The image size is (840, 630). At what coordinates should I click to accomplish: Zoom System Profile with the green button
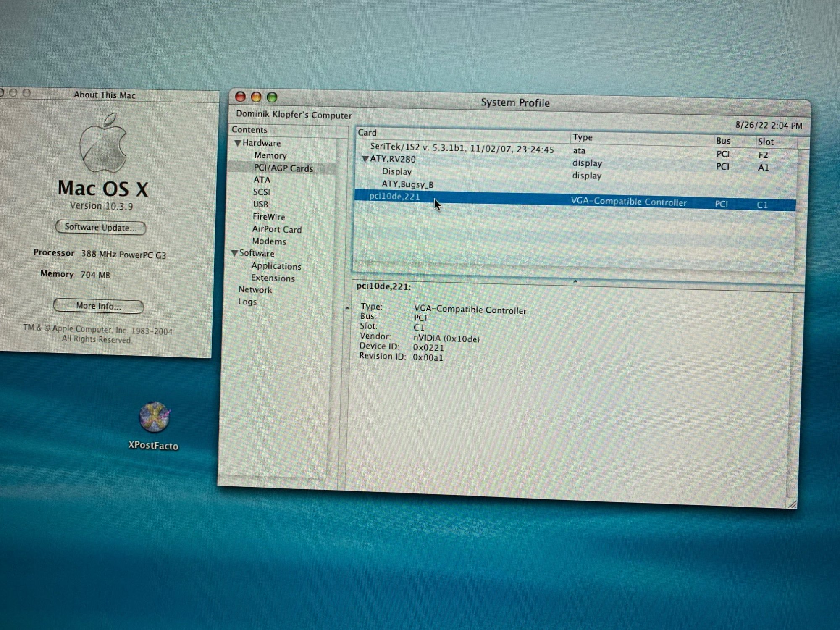[x=272, y=97]
